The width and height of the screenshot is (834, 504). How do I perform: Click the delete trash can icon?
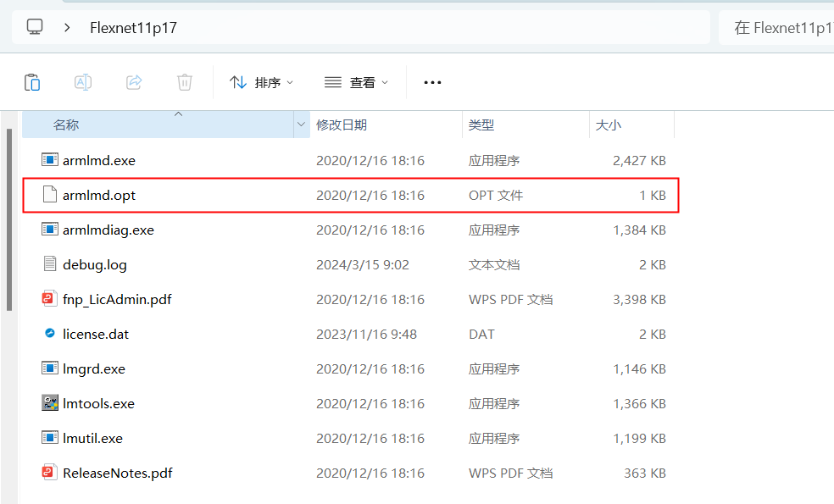pos(185,82)
